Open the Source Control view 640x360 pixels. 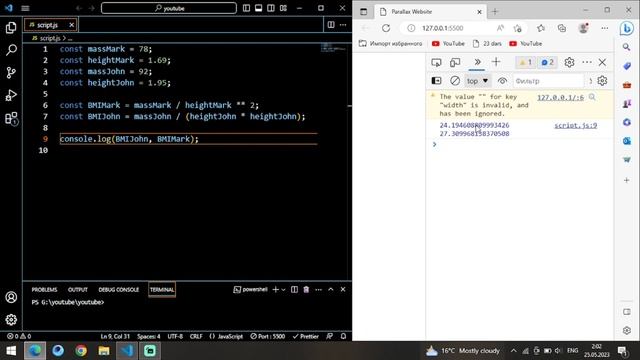[x=11, y=73]
